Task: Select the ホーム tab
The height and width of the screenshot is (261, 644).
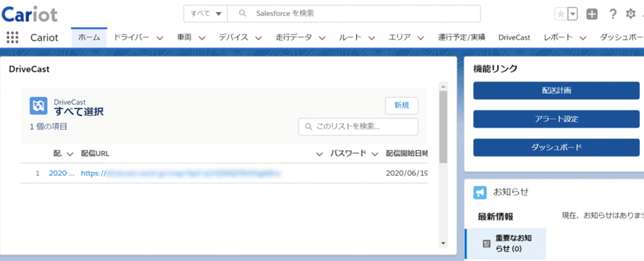Action: click(89, 38)
